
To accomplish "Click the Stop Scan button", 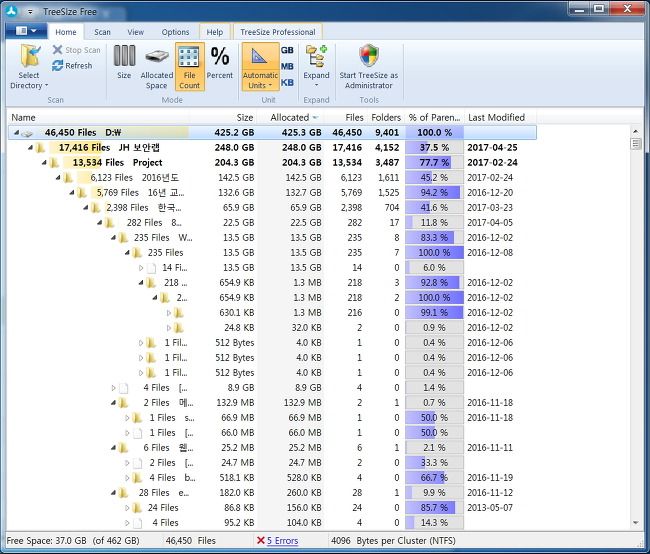I will coord(77,50).
